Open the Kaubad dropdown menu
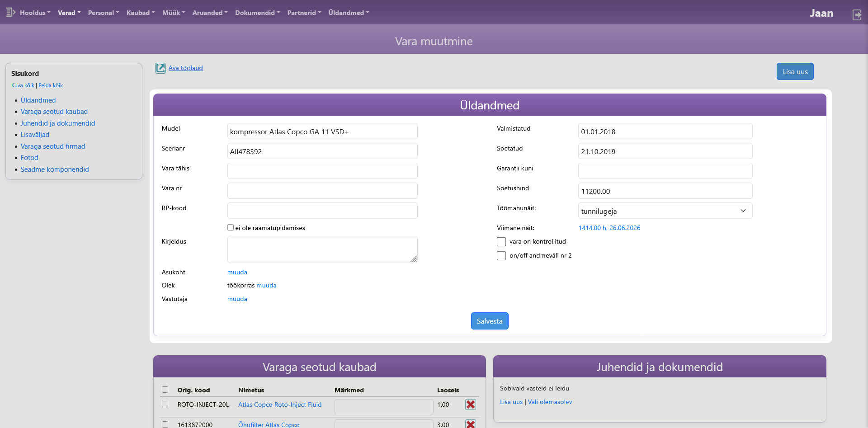The width and height of the screenshot is (868, 428). [x=141, y=13]
